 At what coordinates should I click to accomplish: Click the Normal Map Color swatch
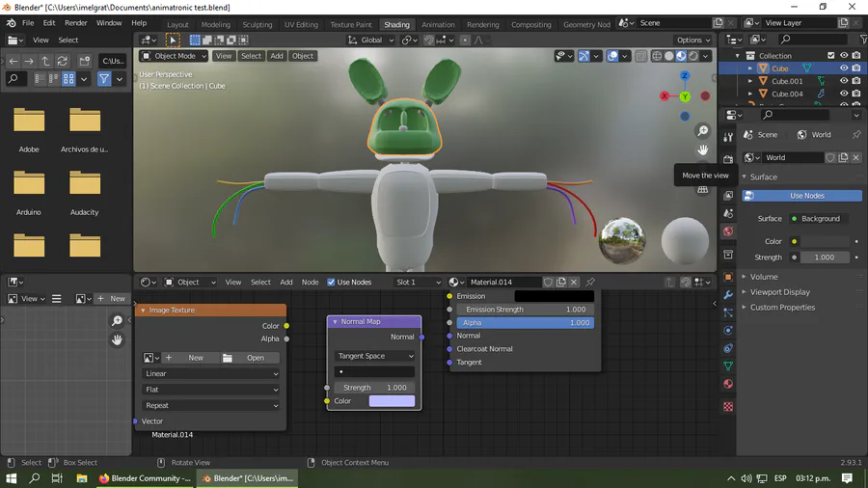click(392, 401)
